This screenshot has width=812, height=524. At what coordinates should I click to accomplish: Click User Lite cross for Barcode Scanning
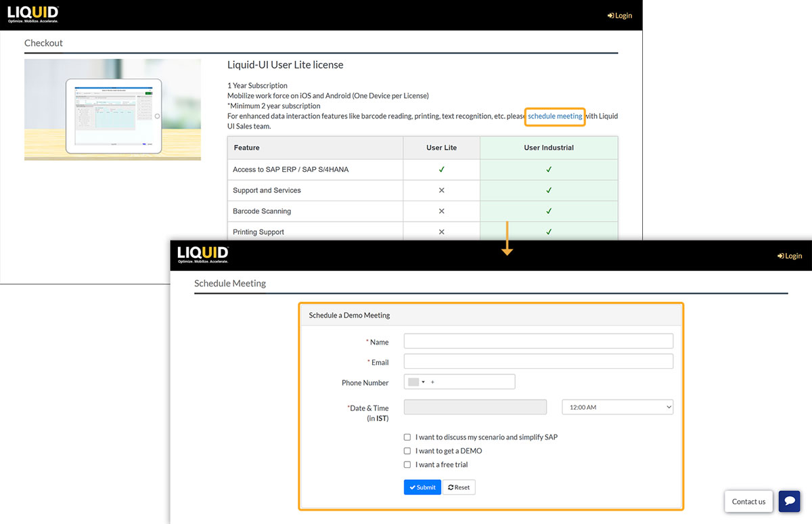click(442, 211)
